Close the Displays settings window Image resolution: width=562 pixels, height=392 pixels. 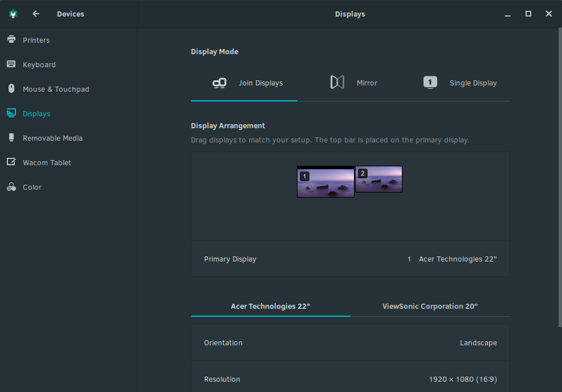click(549, 14)
